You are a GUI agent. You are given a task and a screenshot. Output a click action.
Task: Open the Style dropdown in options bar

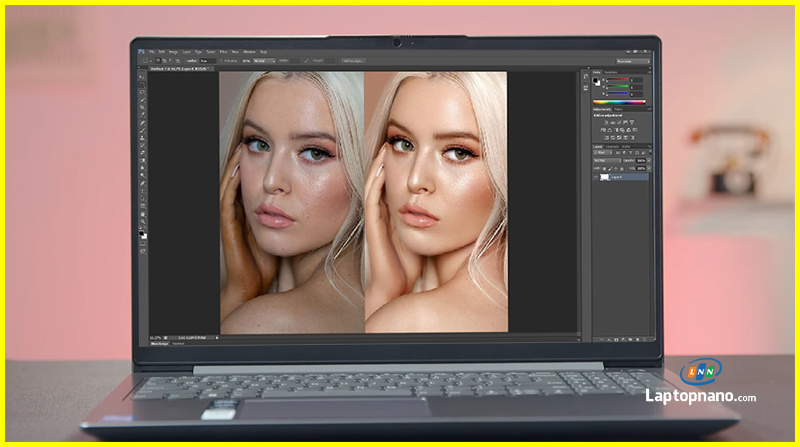click(x=264, y=61)
